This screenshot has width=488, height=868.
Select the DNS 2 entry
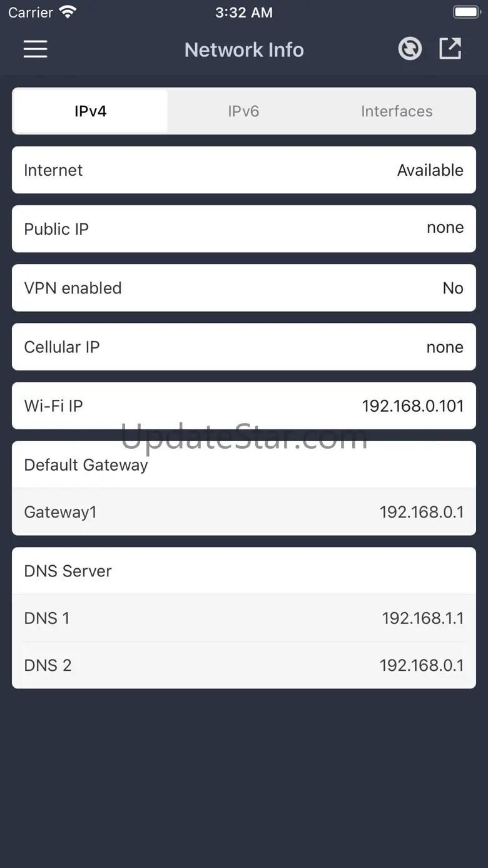pyautogui.click(x=244, y=665)
